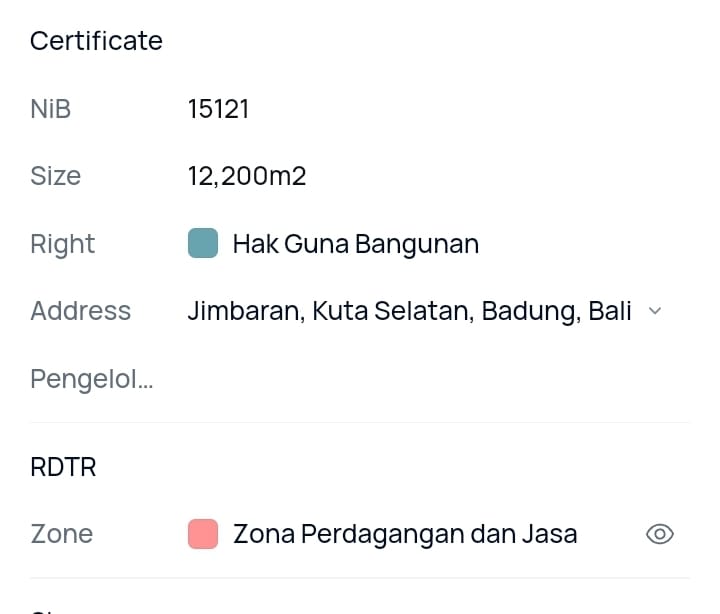Click the Jimbaran, Kuta Selatan address text
This screenshot has width=720, height=614.
[x=409, y=311]
